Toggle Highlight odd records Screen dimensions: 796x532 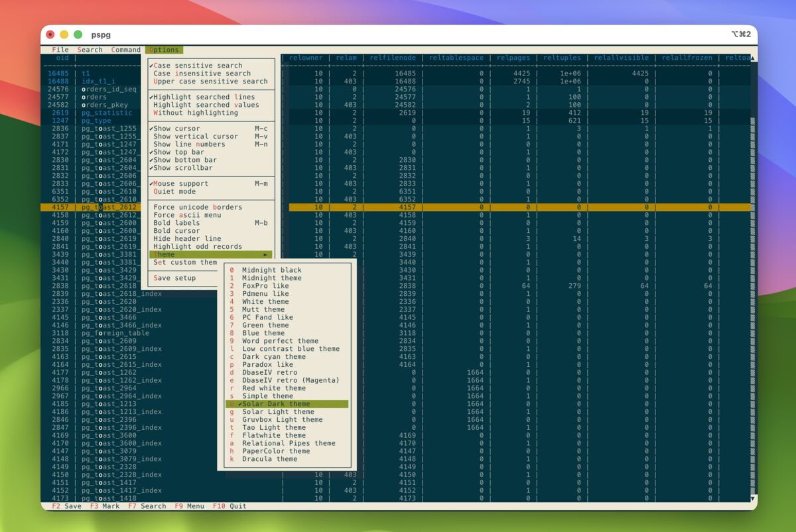click(x=212, y=247)
